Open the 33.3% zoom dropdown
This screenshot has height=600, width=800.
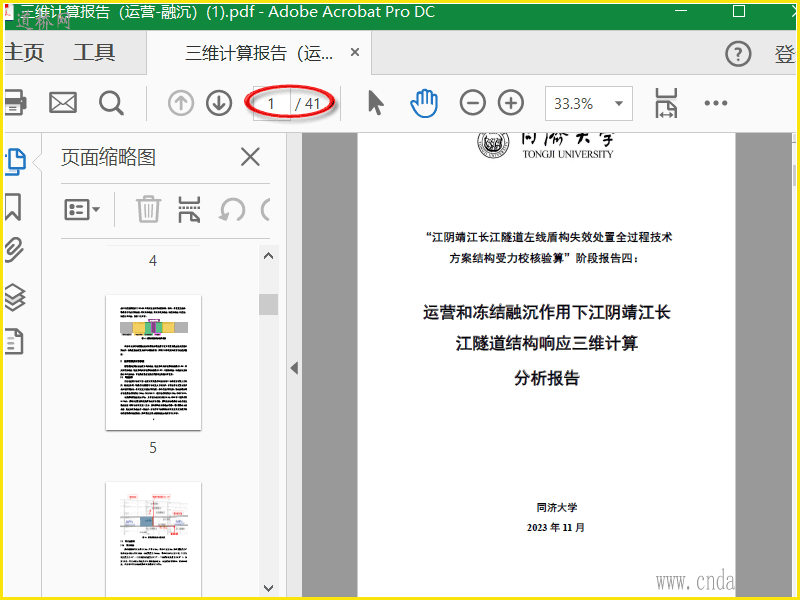pos(589,104)
